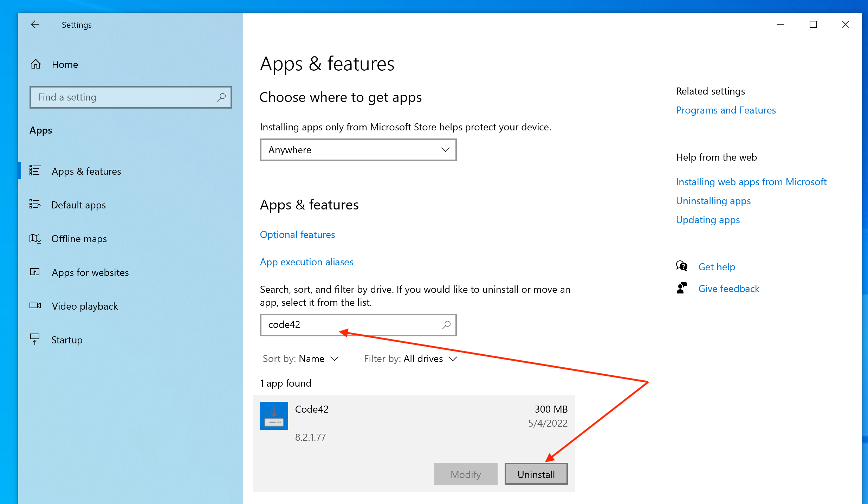
Task: Expand the Filter by All drives dropdown
Action: [410, 359]
